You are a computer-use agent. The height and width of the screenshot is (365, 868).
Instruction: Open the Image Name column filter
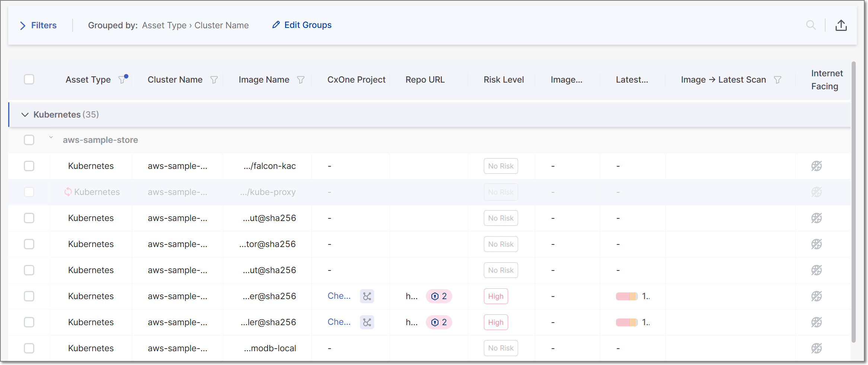coord(301,80)
